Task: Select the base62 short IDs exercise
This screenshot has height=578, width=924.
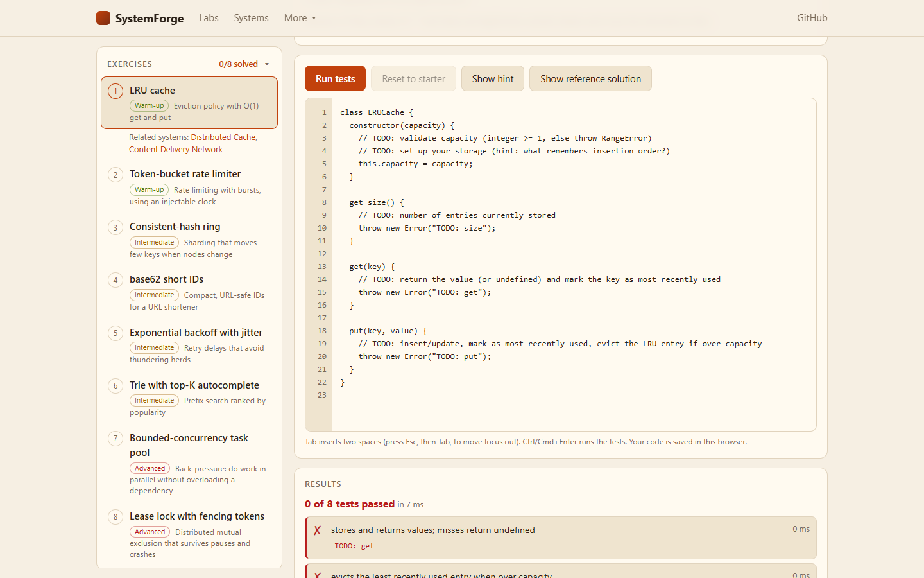Action: coord(189,292)
